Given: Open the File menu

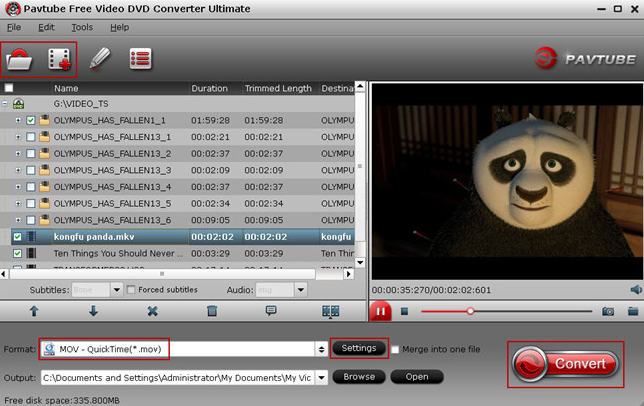Looking at the screenshot, I should 14,27.
